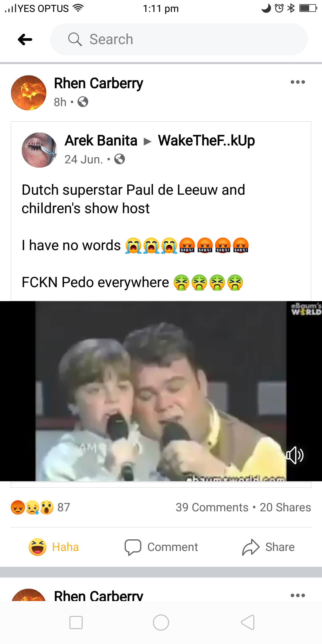This screenshot has height=644, width=322.
Task: Open the Arek Banita profile link
Action: [101, 140]
